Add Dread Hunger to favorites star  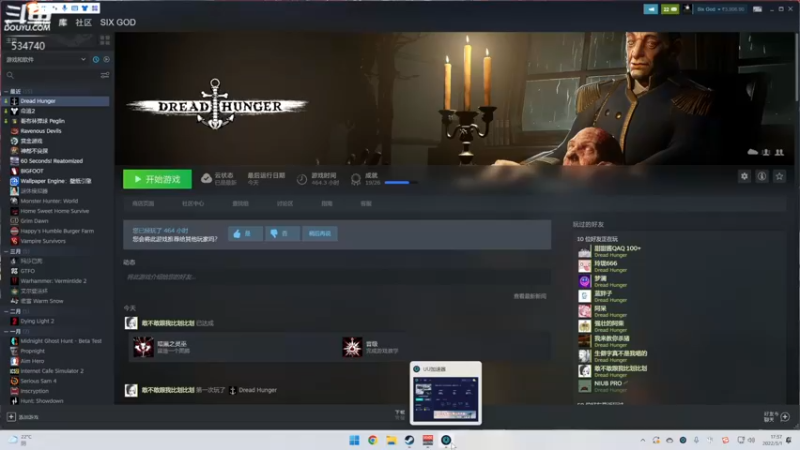[x=779, y=177]
